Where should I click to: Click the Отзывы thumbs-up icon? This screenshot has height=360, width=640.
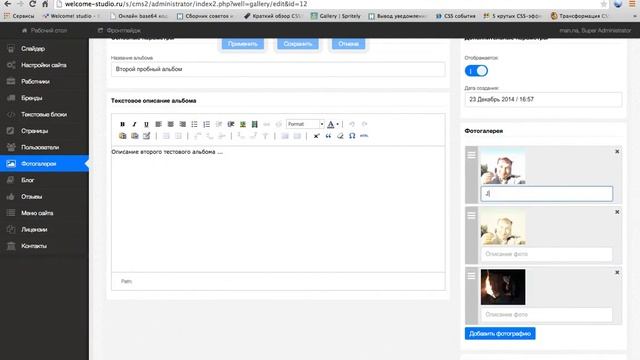[11, 196]
